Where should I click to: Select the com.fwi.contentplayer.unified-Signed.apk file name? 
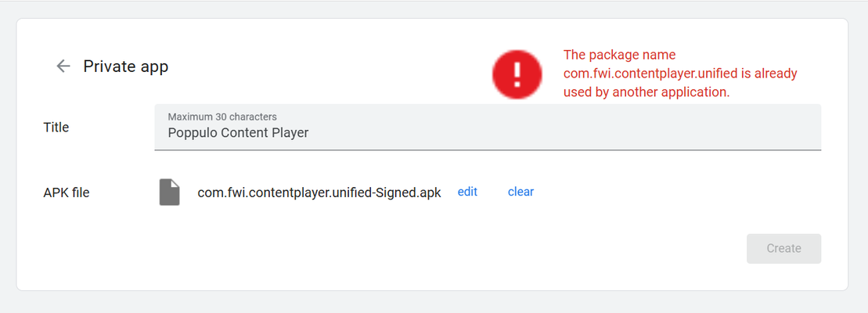pyautogui.click(x=319, y=192)
